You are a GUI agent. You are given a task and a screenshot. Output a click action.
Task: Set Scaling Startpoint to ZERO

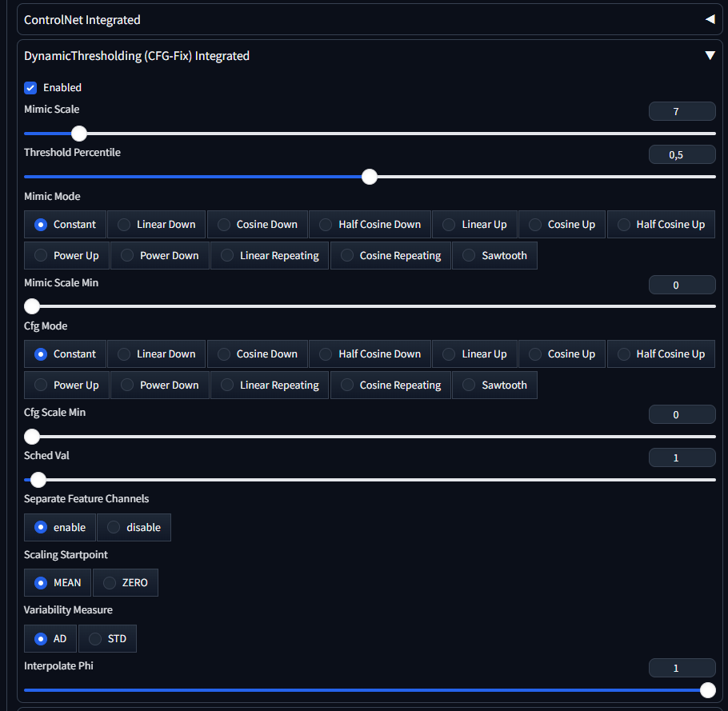point(125,583)
